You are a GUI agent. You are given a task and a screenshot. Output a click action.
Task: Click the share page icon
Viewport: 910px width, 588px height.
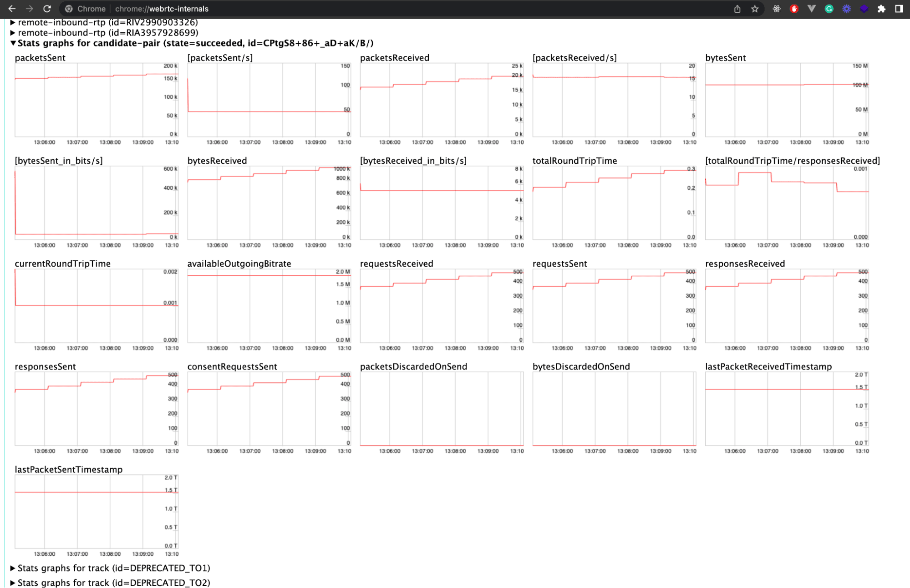click(737, 9)
